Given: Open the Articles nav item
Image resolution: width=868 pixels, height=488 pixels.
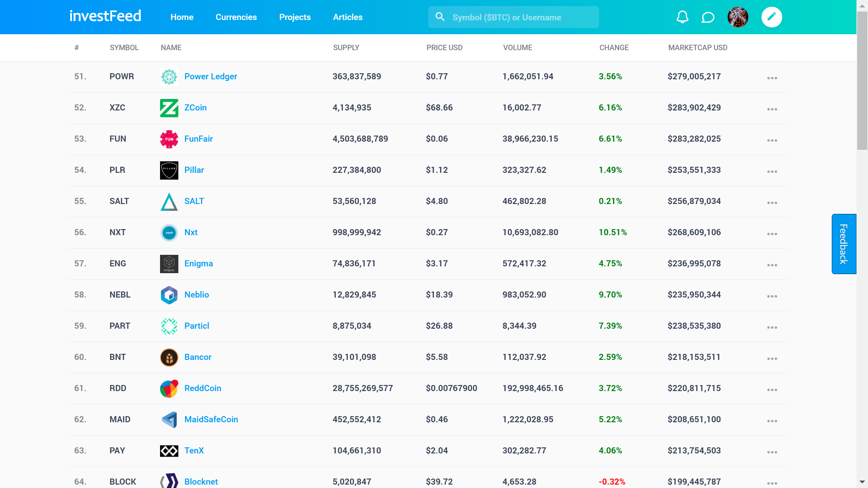Looking at the screenshot, I should 348,17.
